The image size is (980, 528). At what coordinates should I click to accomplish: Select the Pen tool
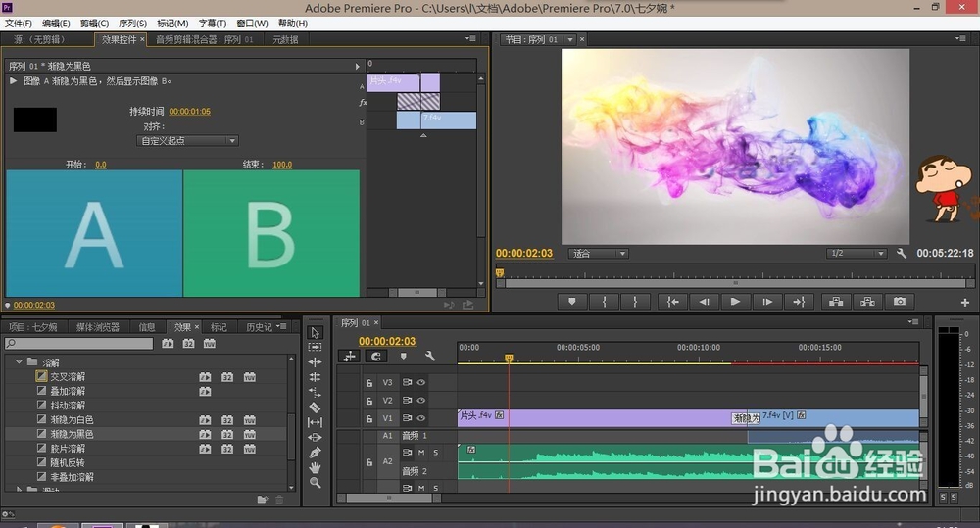[x=315, y=453]
